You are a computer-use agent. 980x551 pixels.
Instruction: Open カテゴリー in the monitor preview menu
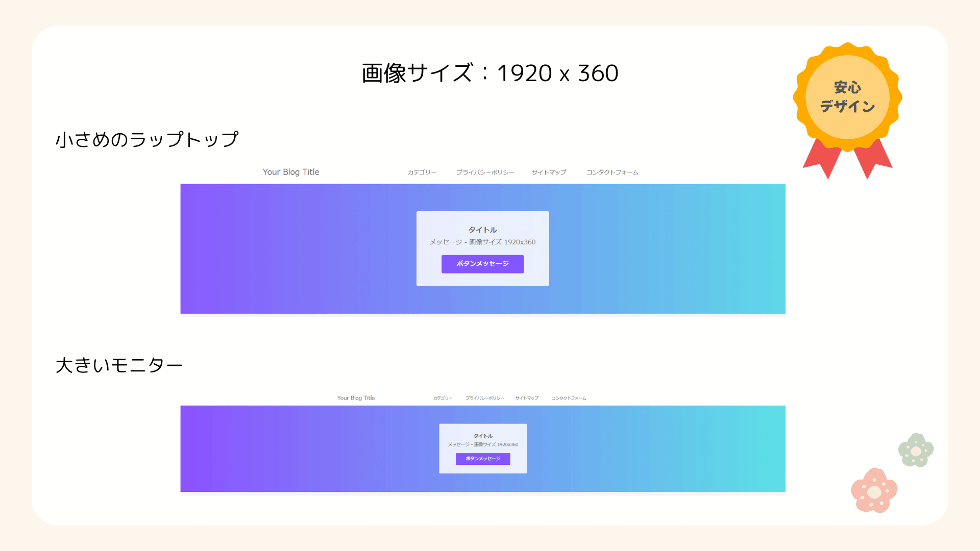pos(443,398)
